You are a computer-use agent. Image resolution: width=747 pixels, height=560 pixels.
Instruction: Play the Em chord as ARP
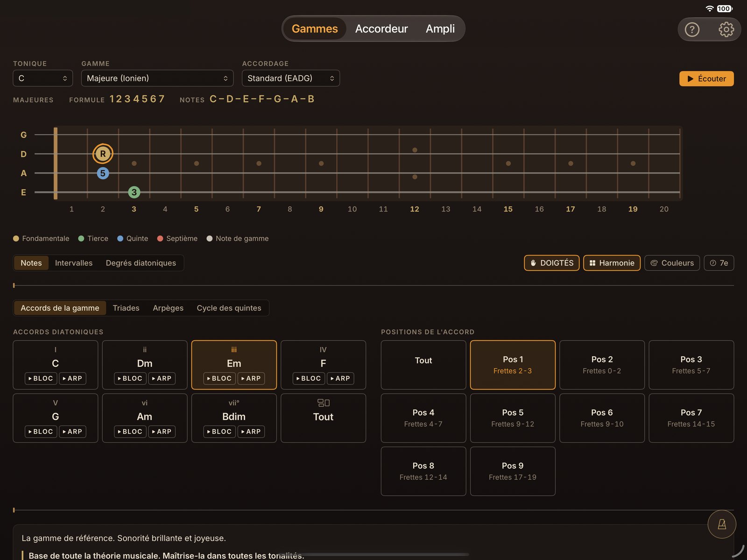[251, 378]
